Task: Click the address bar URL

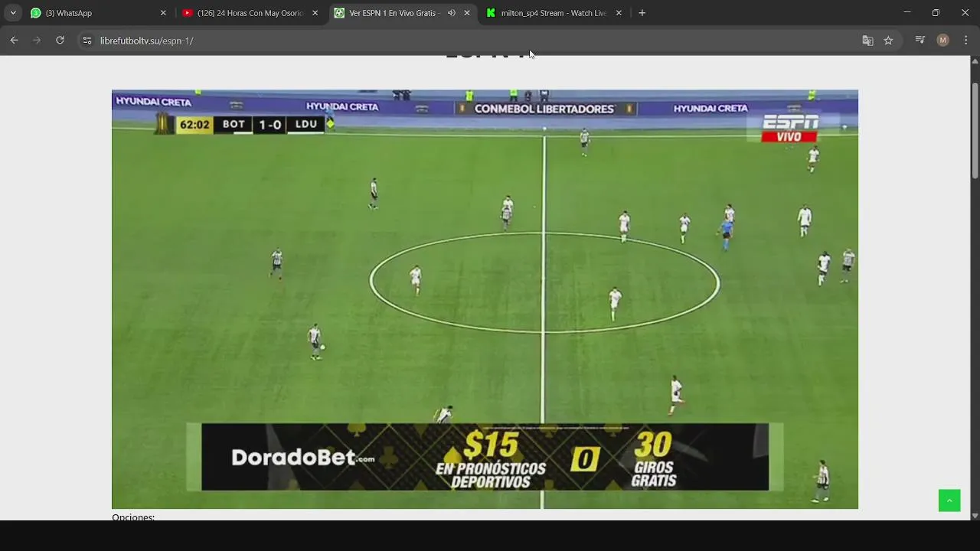Action: point(146,41)
